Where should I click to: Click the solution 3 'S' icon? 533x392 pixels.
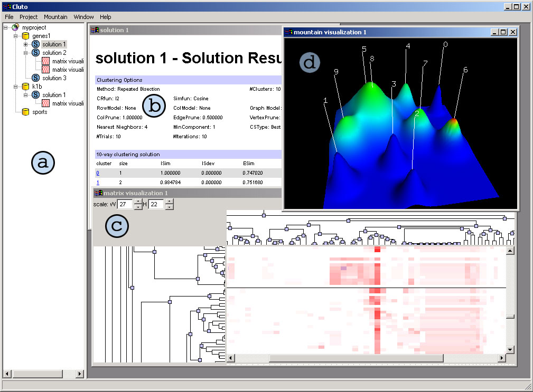[36, 78]
